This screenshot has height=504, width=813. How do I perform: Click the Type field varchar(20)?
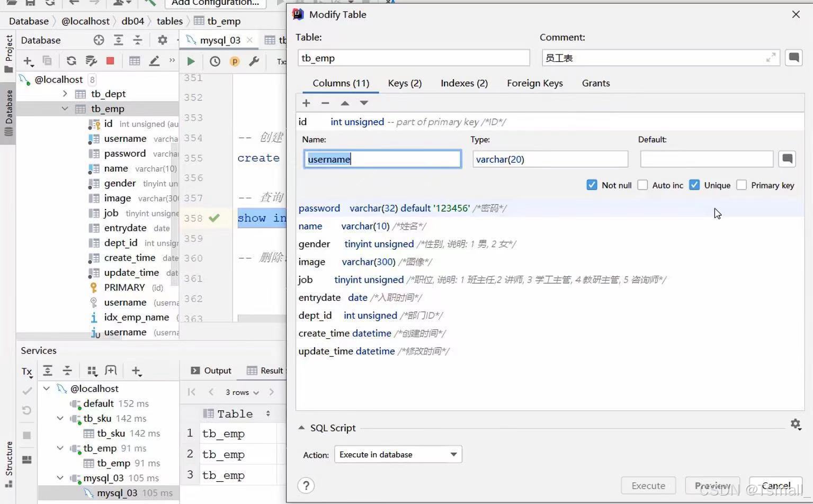pyautogui.click(x=550, y=159)
